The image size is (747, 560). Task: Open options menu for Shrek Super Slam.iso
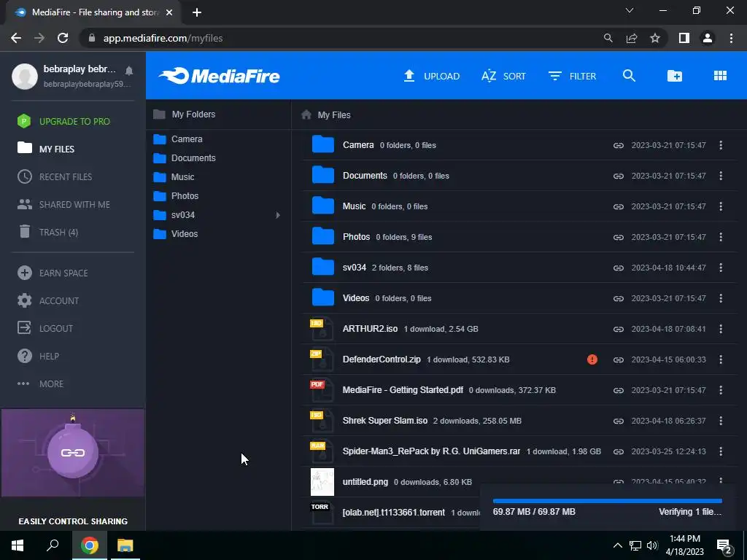(721, 421)
